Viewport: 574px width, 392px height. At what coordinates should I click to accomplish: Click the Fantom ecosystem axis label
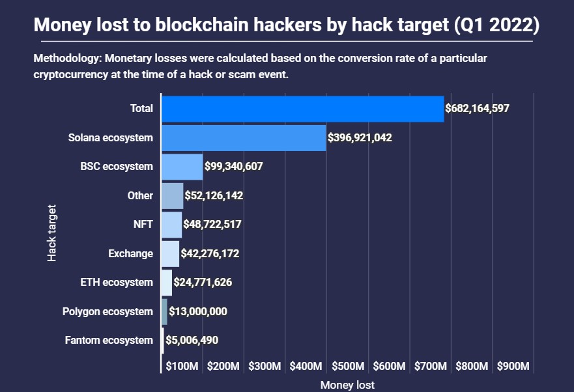(x=109, y=341)
